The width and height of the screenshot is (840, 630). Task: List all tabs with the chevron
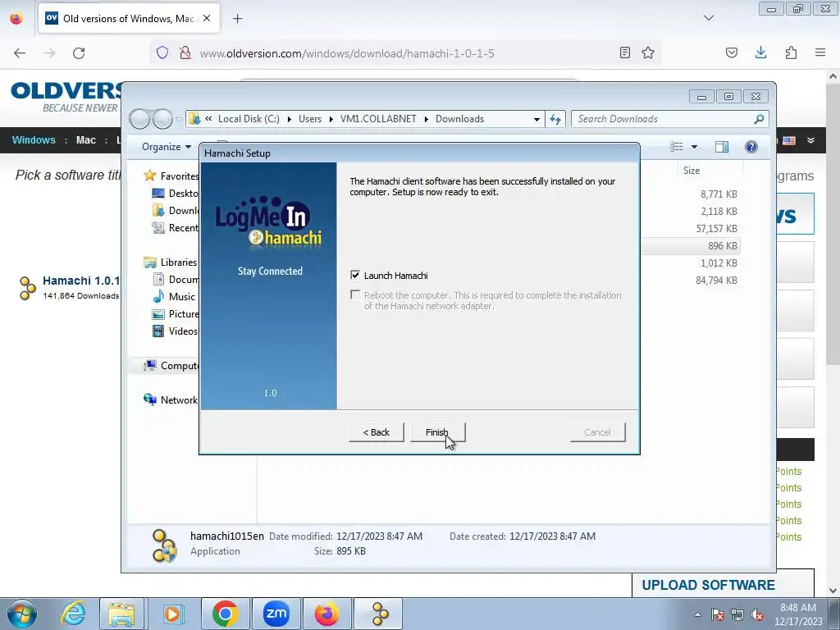(x=709, y=18)
